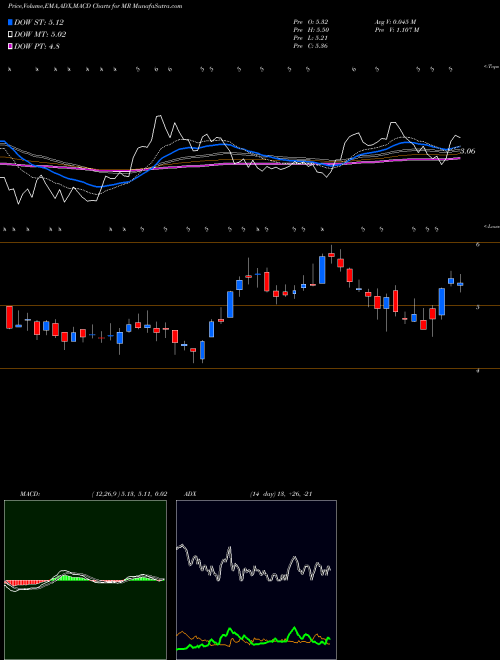The width and height of the screenshot is (500, 660).
Task: Click the blue DOW ST legend swatch
Action: click(x=10, y=22)
